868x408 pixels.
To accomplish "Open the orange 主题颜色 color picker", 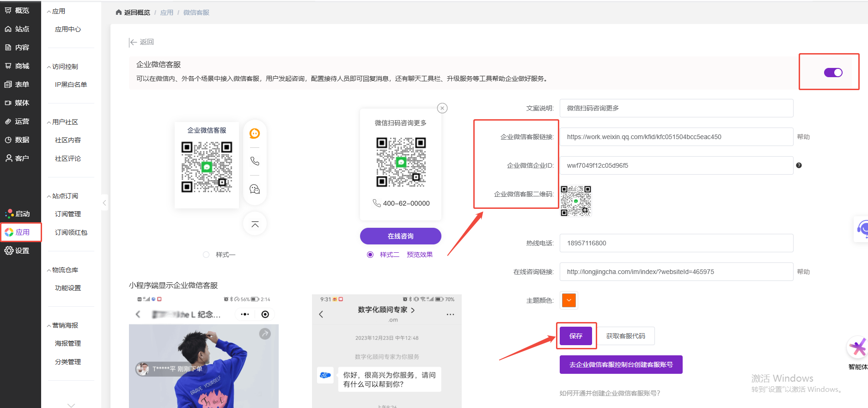I will [569, 300].
